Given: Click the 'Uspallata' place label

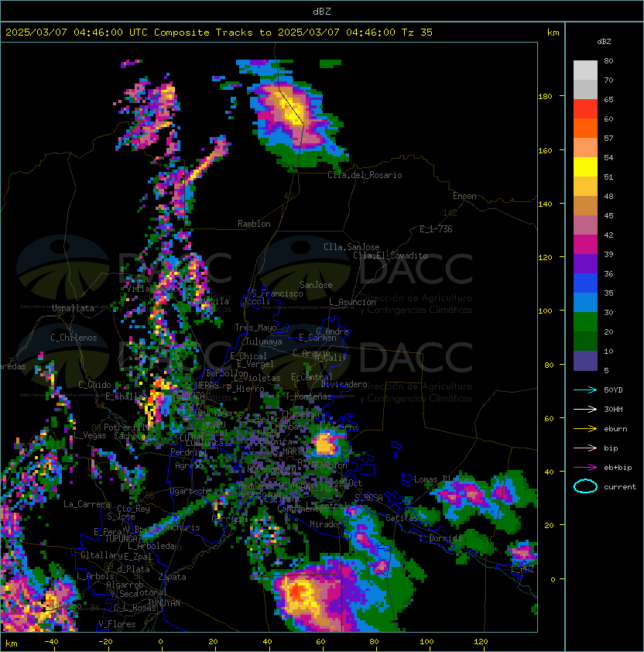Looking at the screenshot, I should (73, 308).
